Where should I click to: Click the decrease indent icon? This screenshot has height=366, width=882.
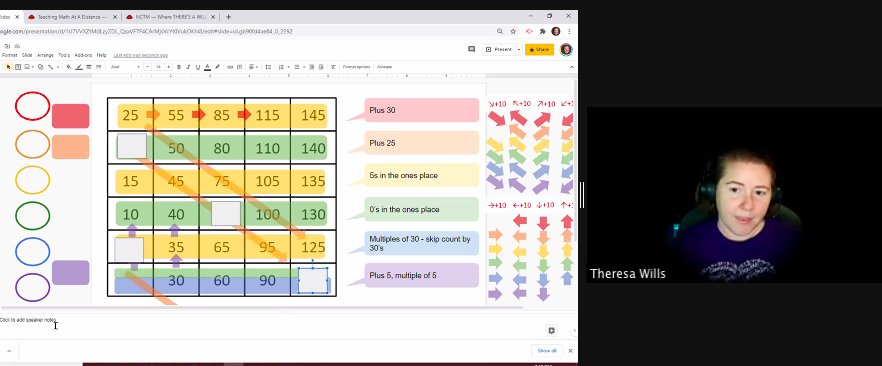312,67
